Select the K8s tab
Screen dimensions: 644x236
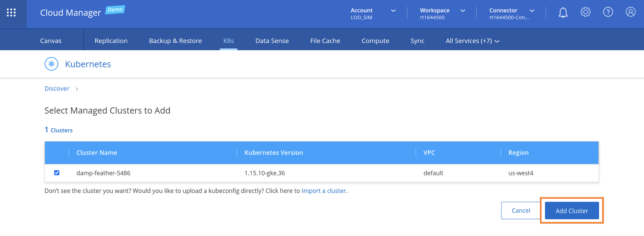(x=229, y=41)
